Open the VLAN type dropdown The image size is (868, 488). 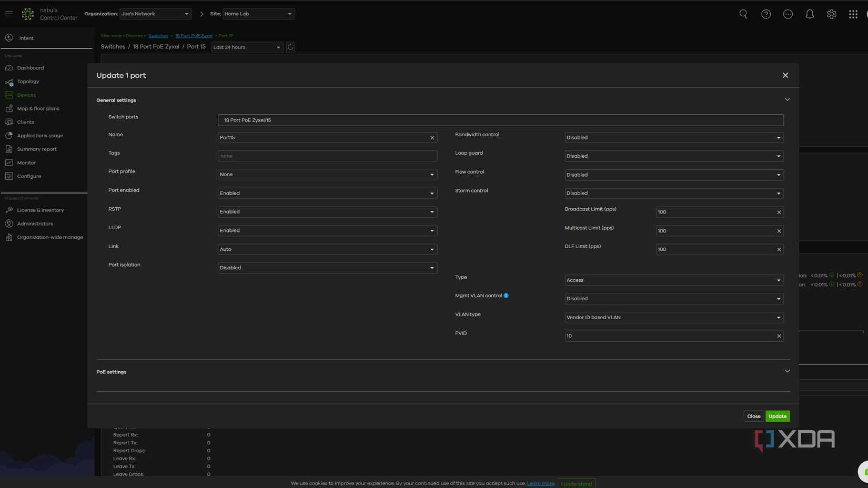coord(674,318)
